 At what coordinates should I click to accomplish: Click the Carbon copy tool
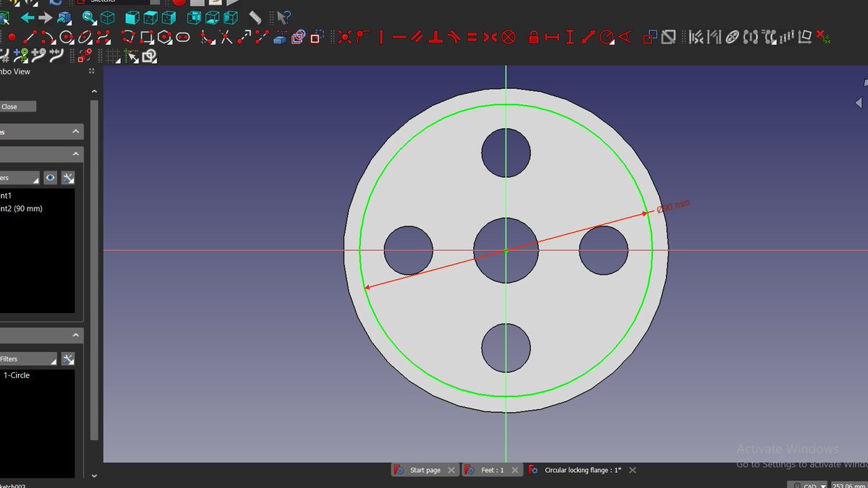click(x=298, y=37)
